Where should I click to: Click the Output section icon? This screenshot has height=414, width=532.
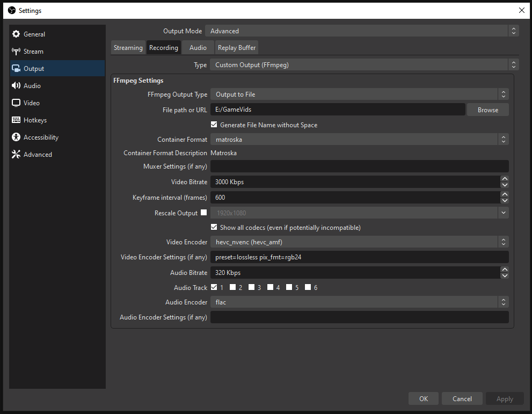pos(16,68)
